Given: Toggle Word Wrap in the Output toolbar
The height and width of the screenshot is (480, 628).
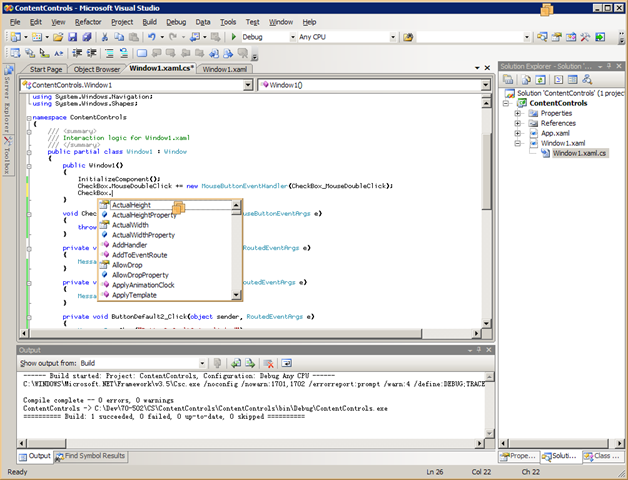Looking at the screenshot, I should click(x=286, y=363).
